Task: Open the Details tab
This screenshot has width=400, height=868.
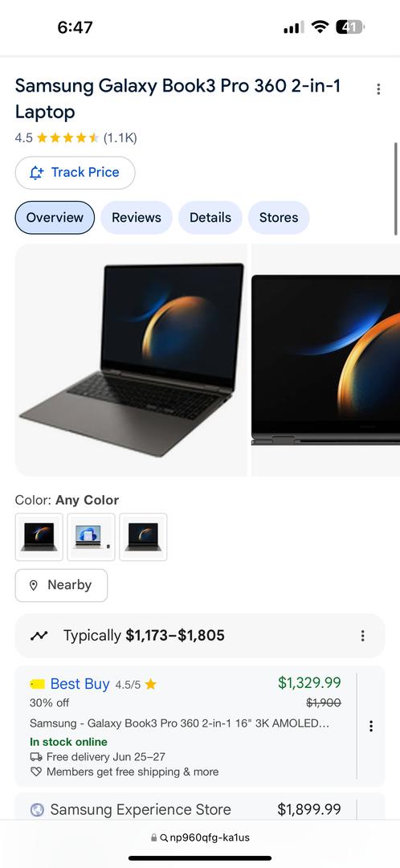Action: click(210, 218)
